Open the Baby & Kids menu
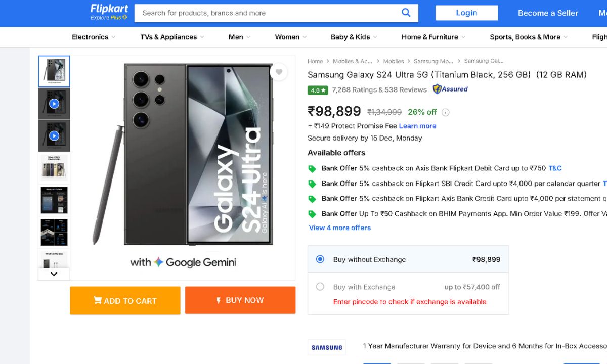This screenshot has height=364, width=607. click(x=354, y=37)
